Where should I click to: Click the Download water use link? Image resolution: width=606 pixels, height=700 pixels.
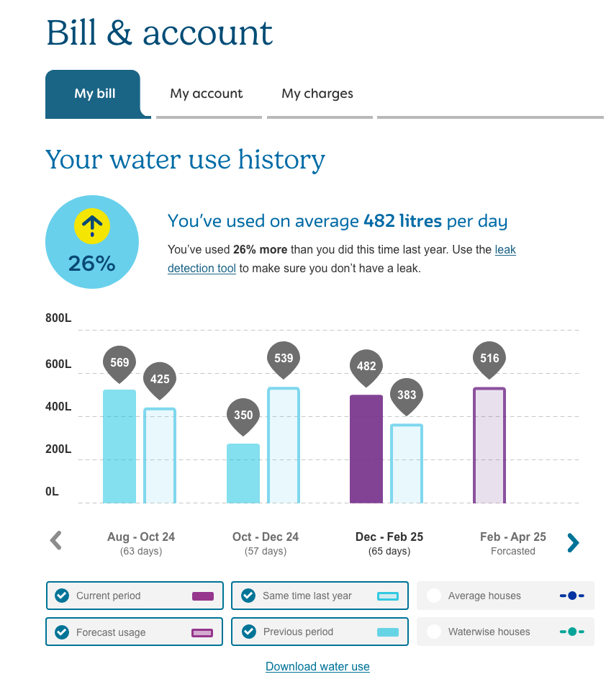tap(317, 667)
